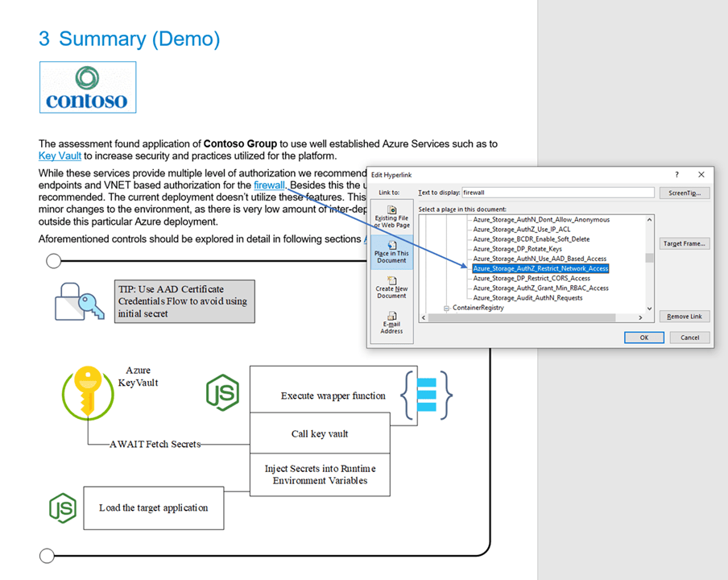Click the Azure KeyVault yellow key icon
This screenshot has height=580, width=728.
pyautogui.click(x=87, y=392)
